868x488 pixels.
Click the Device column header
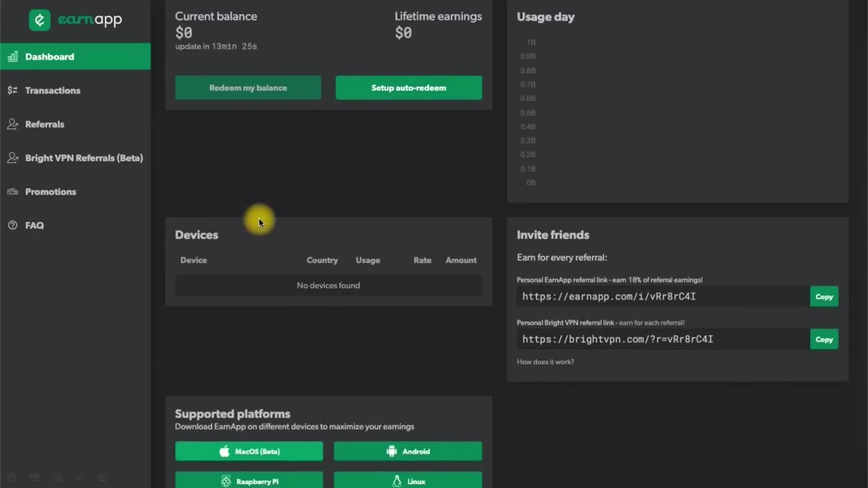tap(193, 260)
